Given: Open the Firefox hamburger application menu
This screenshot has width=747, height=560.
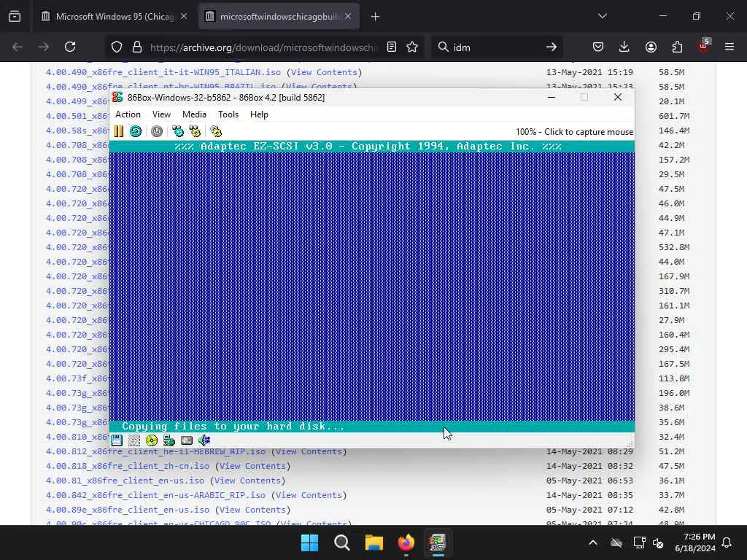Looking at the screenshot, I should pos(729,47).
